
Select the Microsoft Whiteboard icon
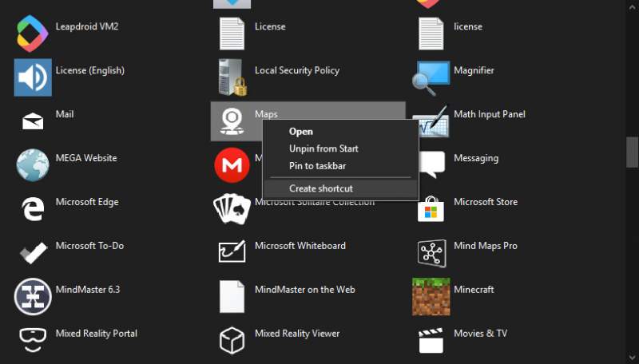click(232, 251)
